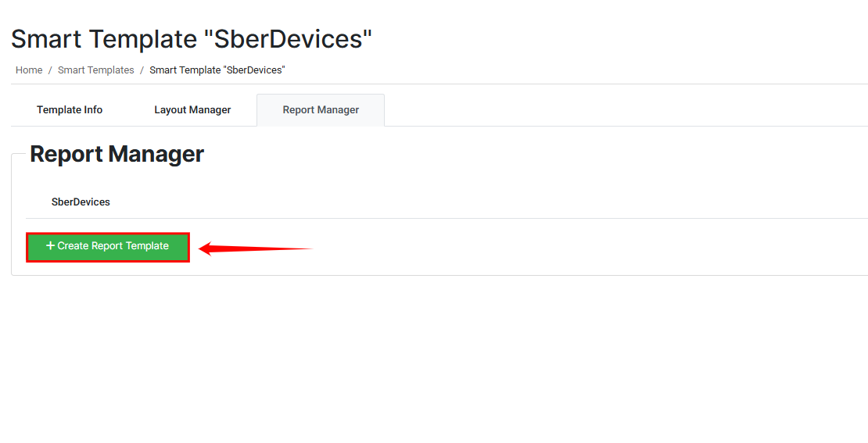Select the SberDevices row in Report Manager
Screen dimensions: 868x443
click(81, 202)
